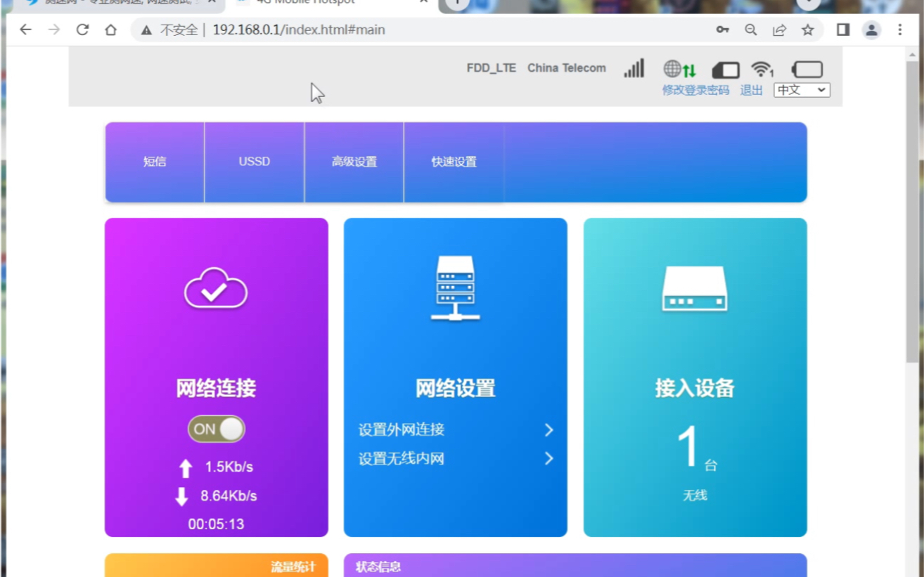Click the connected device count 1
Image resolution: width=924 pixels, height=577 pixels.
(688, 448)
